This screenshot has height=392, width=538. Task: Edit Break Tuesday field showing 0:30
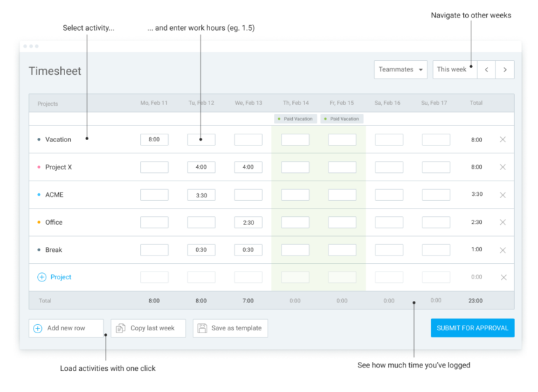[x=201, y=250]
